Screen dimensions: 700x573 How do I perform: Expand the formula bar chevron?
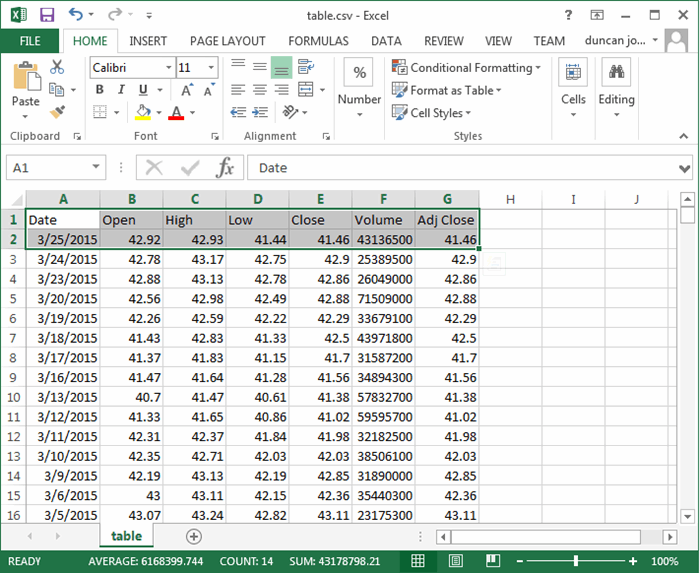(683, 169)
